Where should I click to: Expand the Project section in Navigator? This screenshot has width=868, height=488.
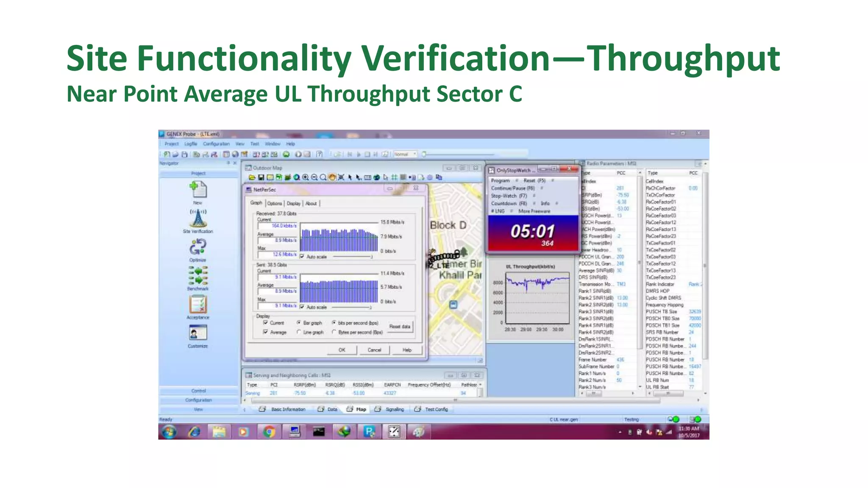pos(198,173)
